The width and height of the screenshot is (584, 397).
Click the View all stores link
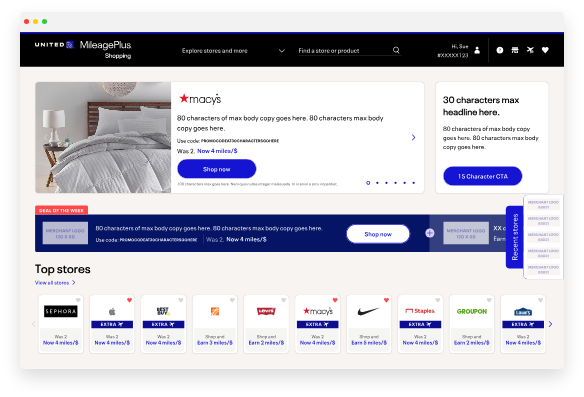click(x=52, y=283)
